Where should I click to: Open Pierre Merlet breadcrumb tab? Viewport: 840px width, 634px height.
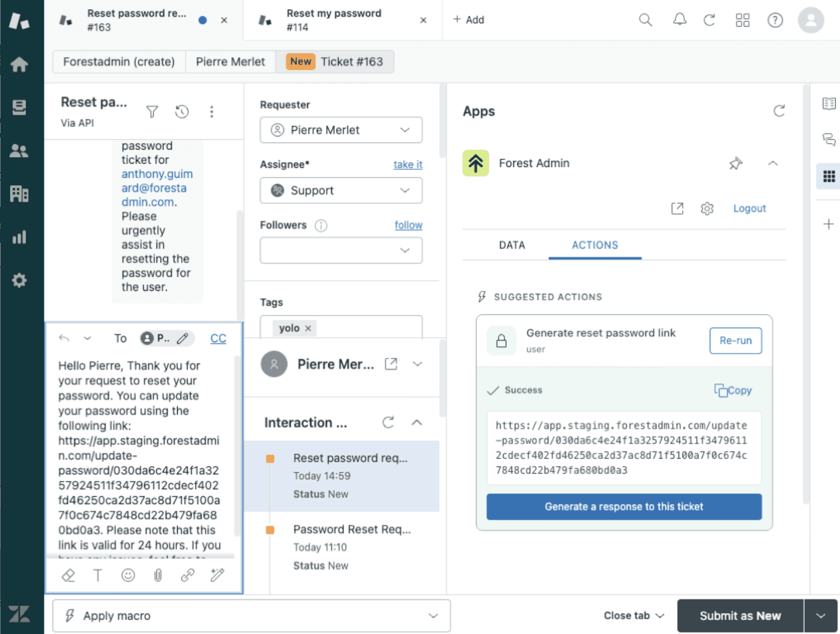[x=230, y=62]
